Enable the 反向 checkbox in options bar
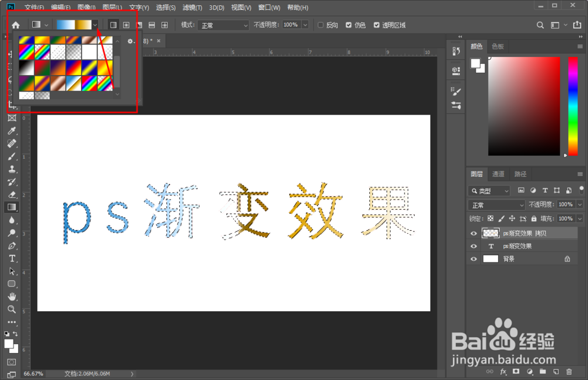Viewport: 588px width, 380px height. tap(322, 25)
